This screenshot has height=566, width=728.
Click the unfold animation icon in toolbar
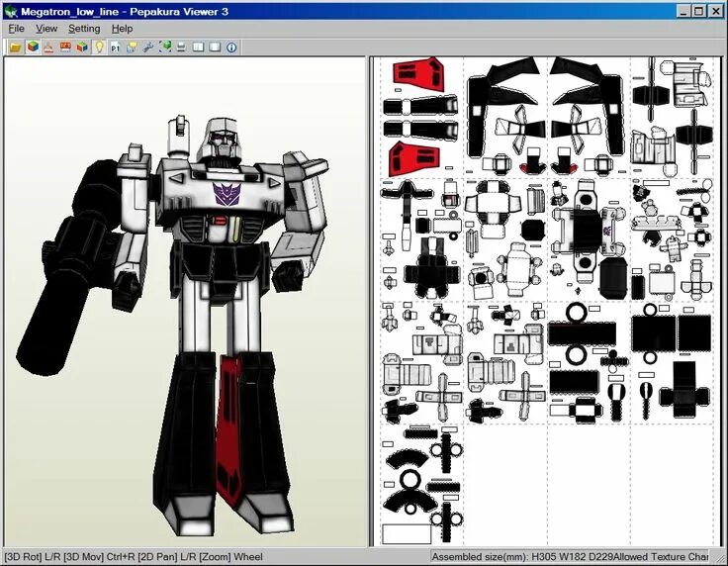[48, 47]
